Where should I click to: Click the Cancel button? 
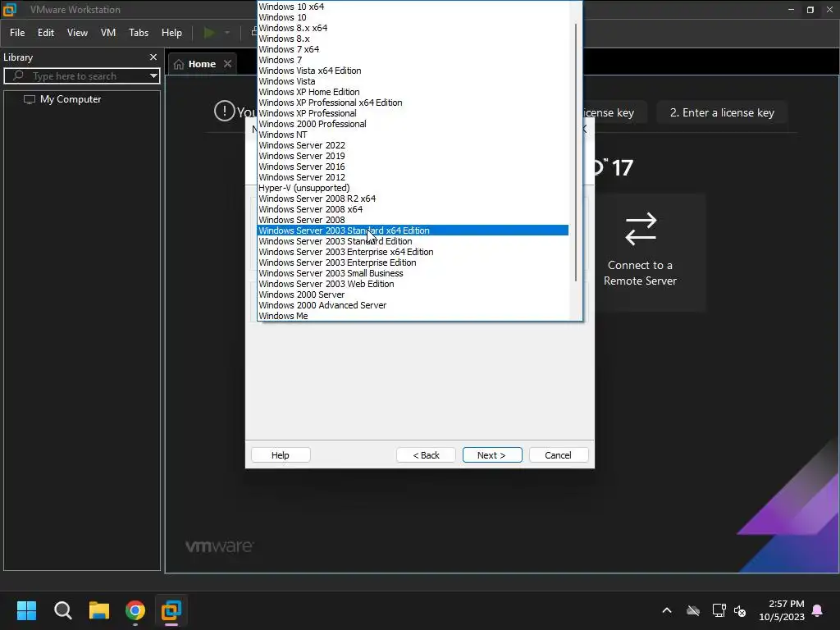(x=558, y=454)
